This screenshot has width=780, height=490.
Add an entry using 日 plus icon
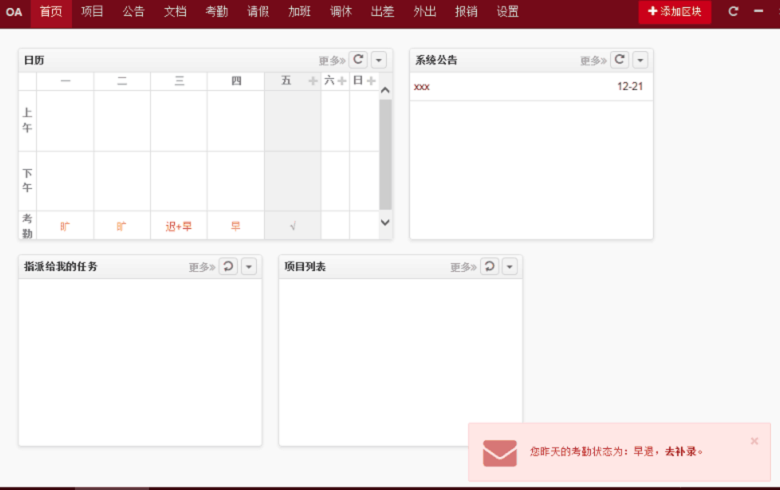point(371,81)
